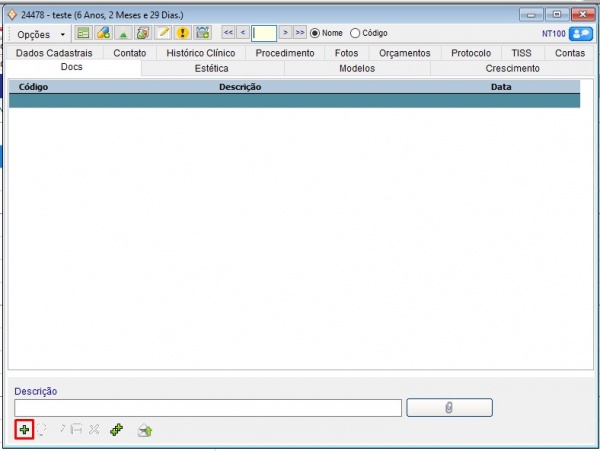
Task: Click the green plus add document icon
Action: (24, 429)
